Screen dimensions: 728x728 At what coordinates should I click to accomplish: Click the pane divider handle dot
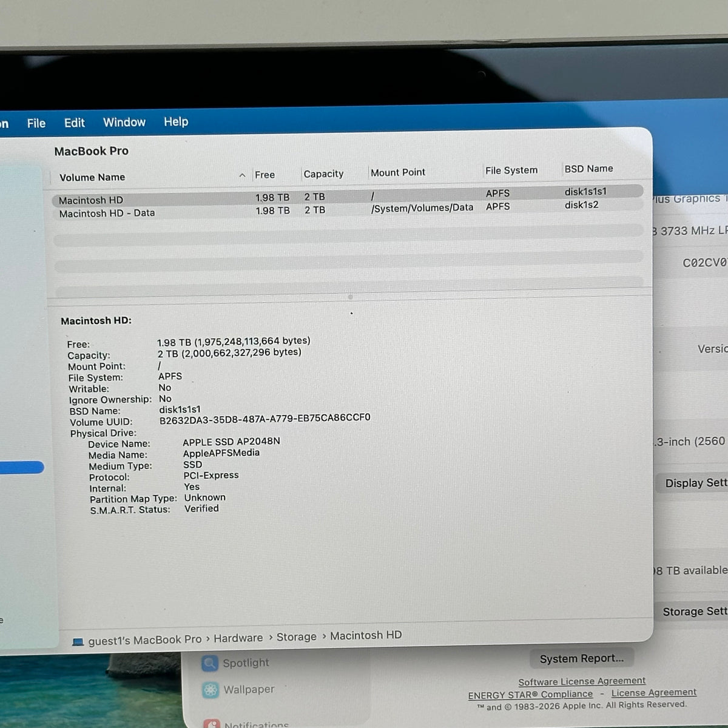350,297
